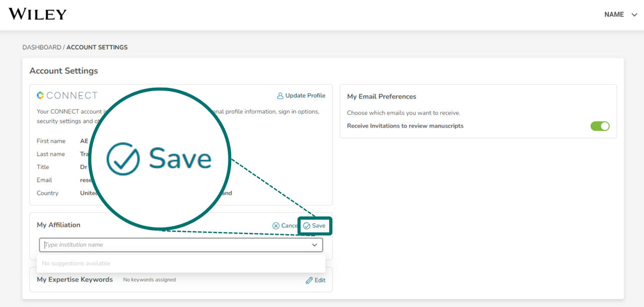This screenshot has height=307, width=644.
Task: Click the first name value "AE"
Action: pos(84,141)
